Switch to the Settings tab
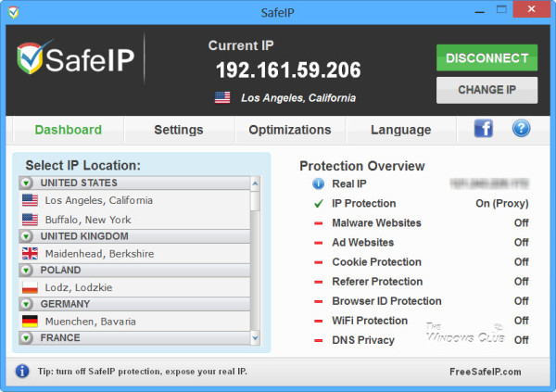The height and width of the screenshot is (392, 556). tap(179, 130)
